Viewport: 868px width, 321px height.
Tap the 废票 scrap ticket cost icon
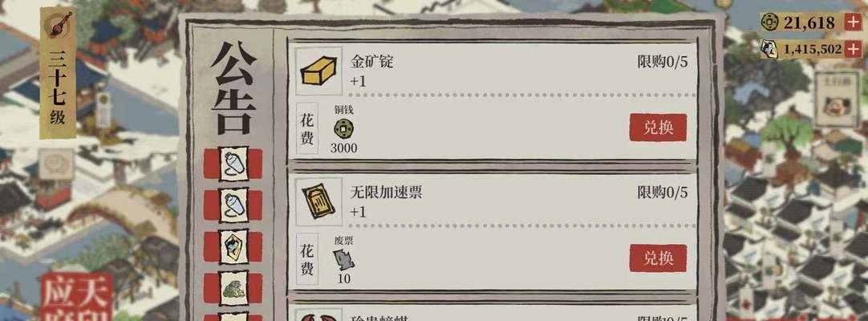tap(344, 260)
